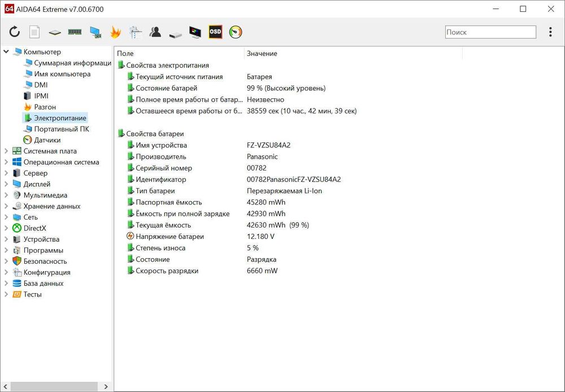
Task: Click the CPU chip toolbar icon
Action: (55, 32)
